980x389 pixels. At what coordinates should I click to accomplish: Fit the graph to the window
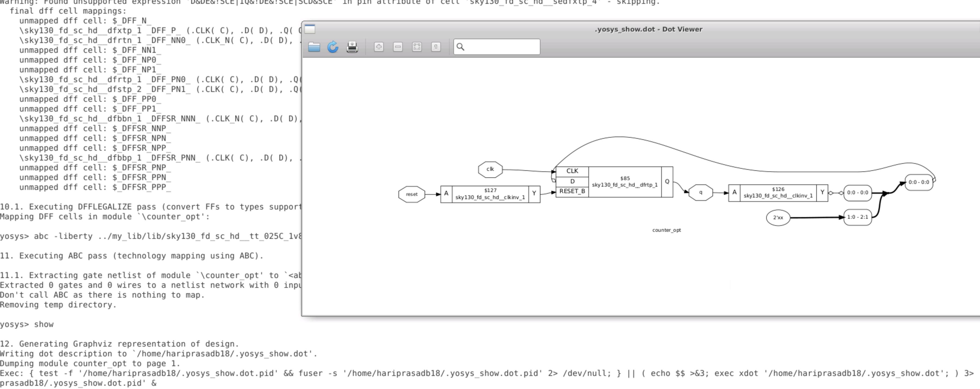coord(417,47)
